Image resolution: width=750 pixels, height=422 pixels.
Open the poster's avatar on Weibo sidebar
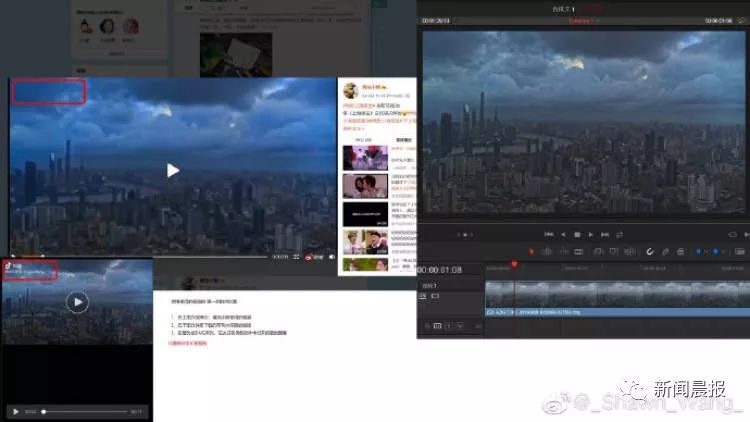[351, 90]
